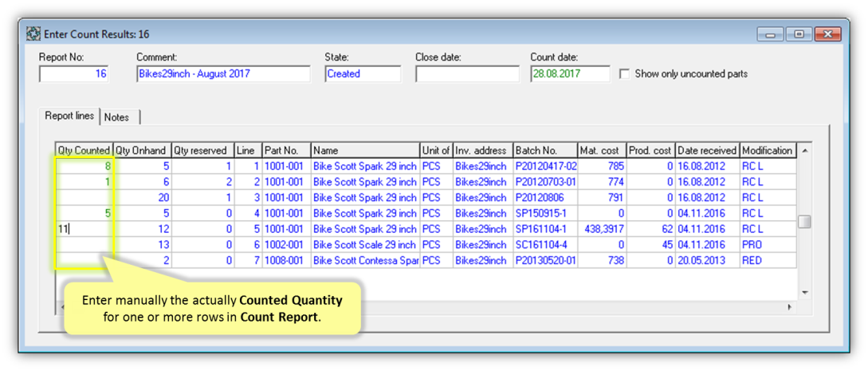Click the Comment field Bikes29inch - August 2017
Screen dimensions: 868x371
pyautogui.click(x=224, y=73)
